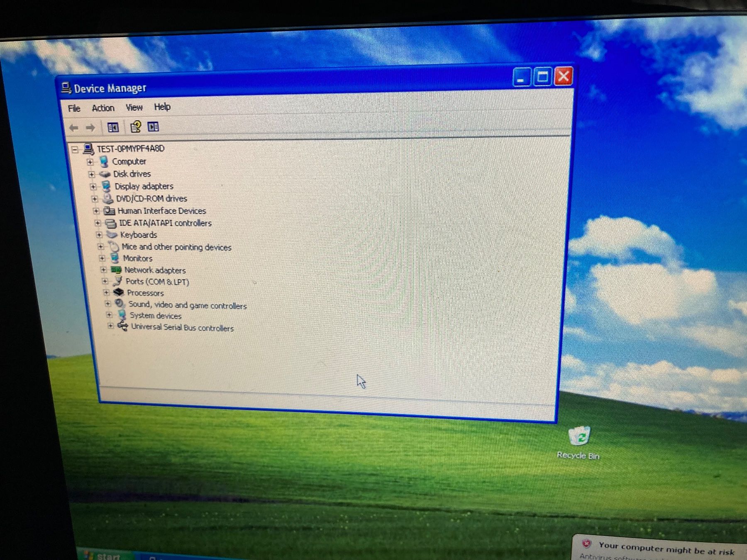
Task: Click the Keyboards category icon
Action: point(112,235)
